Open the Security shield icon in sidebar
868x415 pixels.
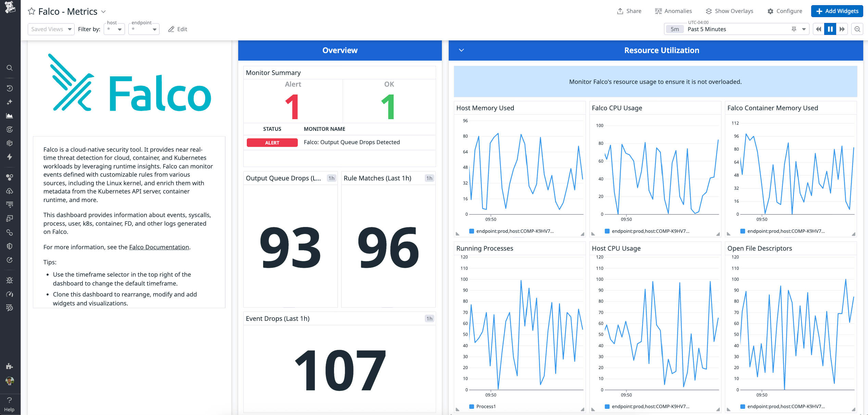(10, 246)
